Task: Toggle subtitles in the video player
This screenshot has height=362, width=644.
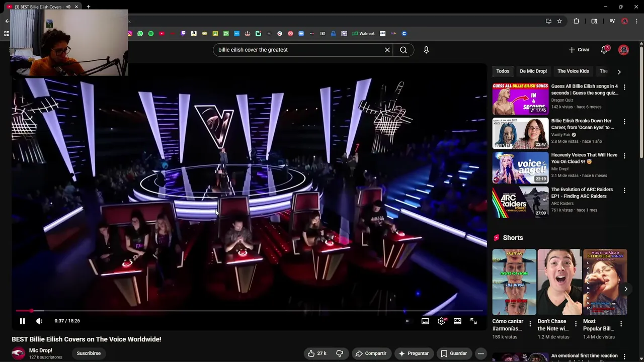Action: [425, 321]
